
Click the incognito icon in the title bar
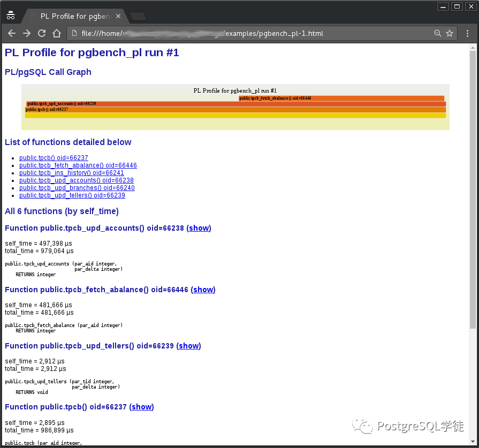click(11, 16)
